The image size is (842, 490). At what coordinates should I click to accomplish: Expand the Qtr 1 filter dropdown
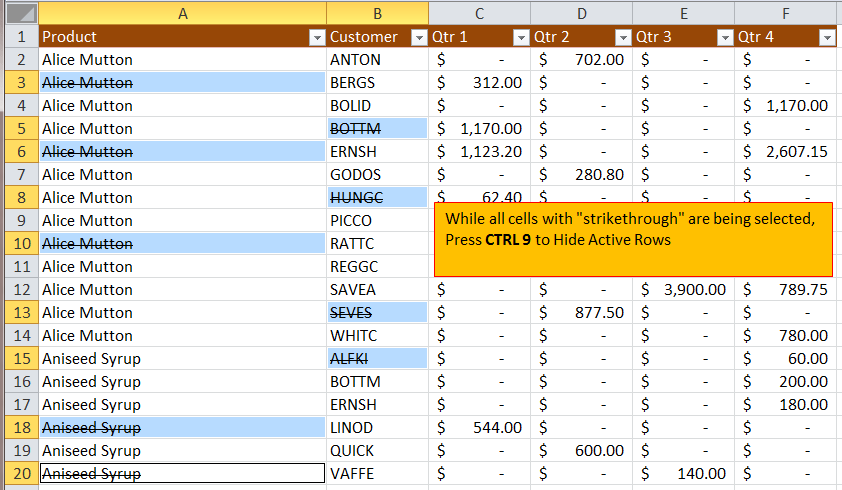point(520,38)
